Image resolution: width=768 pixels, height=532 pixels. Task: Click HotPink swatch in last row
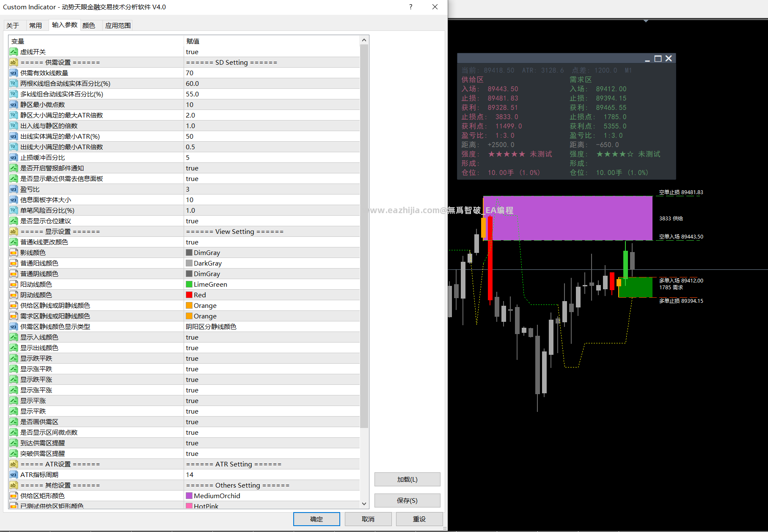click(x=189, y=506)
